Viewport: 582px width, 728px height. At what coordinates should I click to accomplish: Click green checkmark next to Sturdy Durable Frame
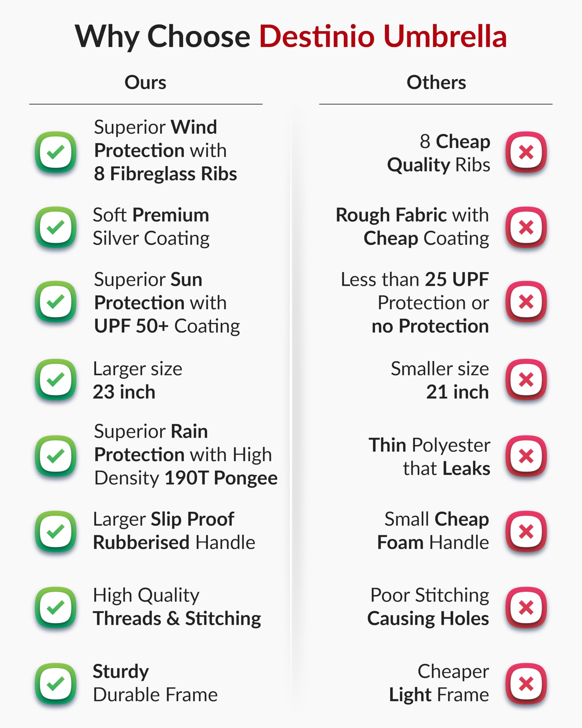(x=56, y=683)
